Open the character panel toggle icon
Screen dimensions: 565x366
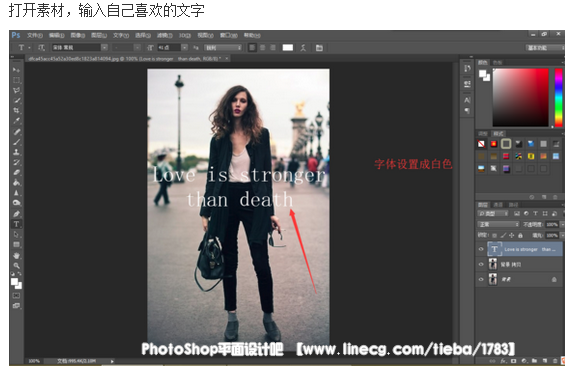click(x=319, y=48)
